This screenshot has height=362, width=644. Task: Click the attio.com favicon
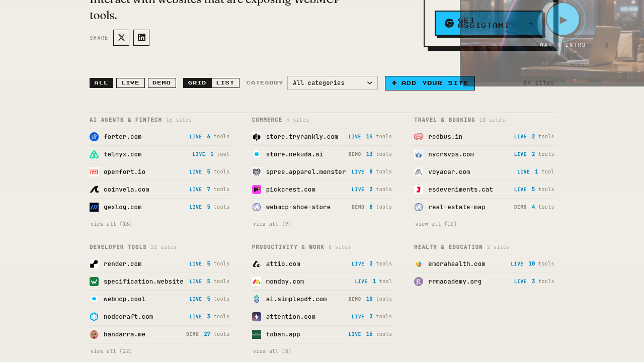257,264
